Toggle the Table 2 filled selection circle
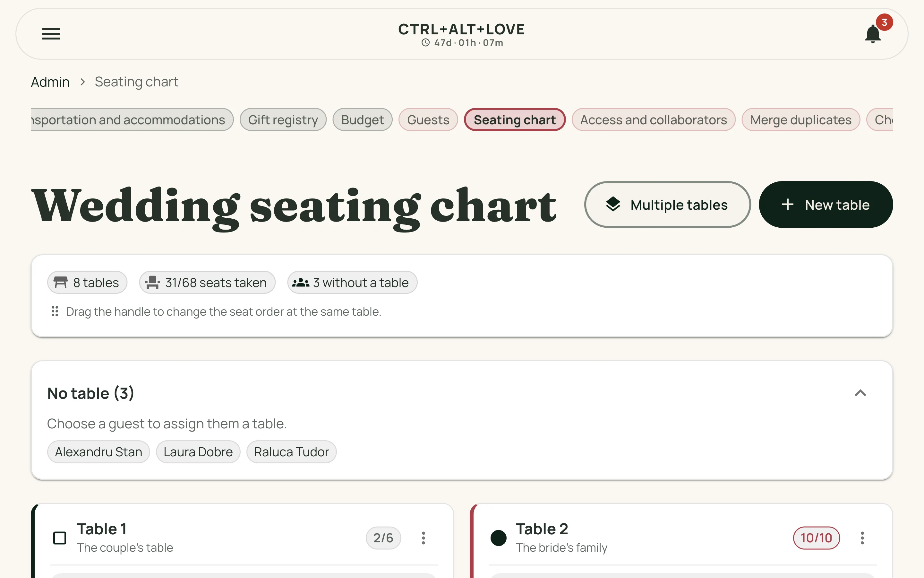The width and height of the screenshot is (924, 578). [x=498, y=538]
